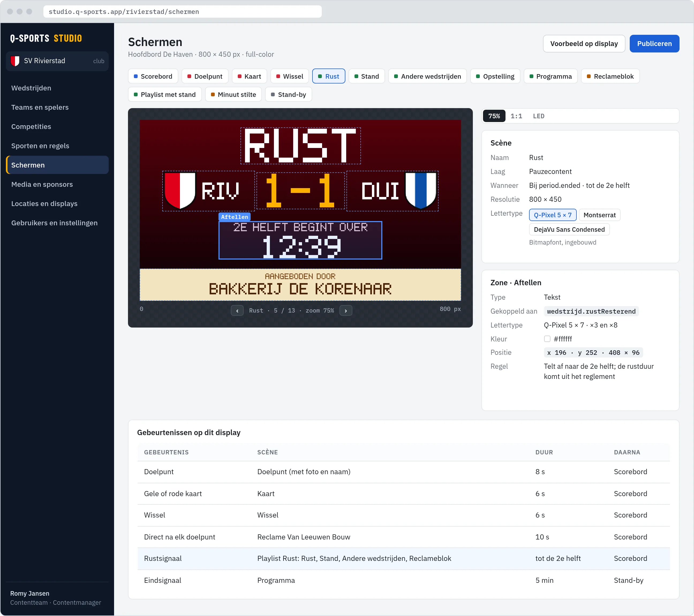Set preview zoom to 75%
694x616 pixels.
click(x=494, y=116)
